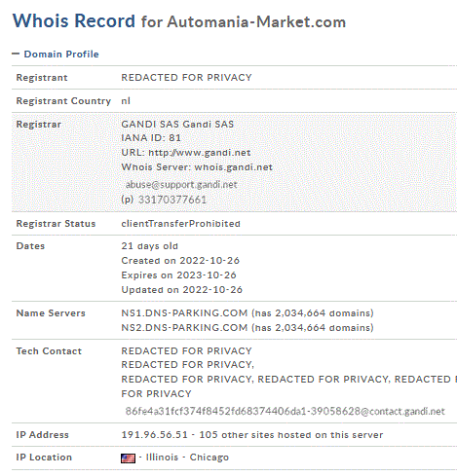Click Registrant REDACTED FOR PRIVACY value
The image size is (457, 476).
187,78
